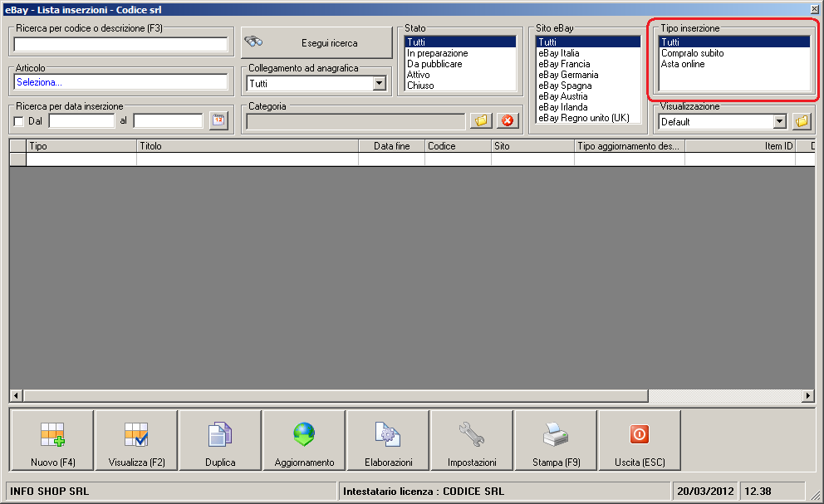Click the 12.38 status clock
Screen dimensions: 824x504
coord(758,492)
